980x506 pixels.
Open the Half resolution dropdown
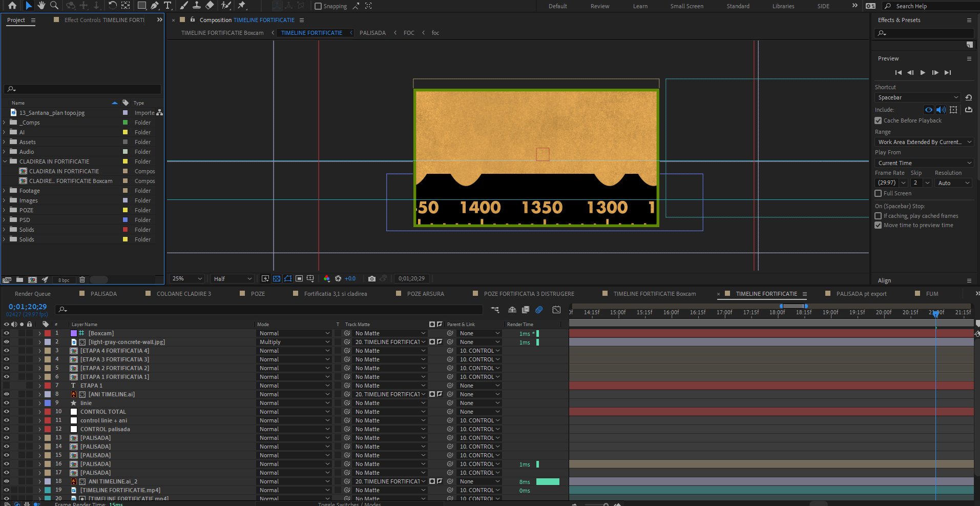coord(233,279)
